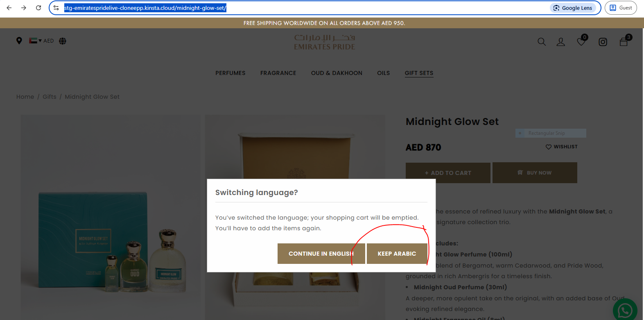Open the Gift Sets menu

419,73
